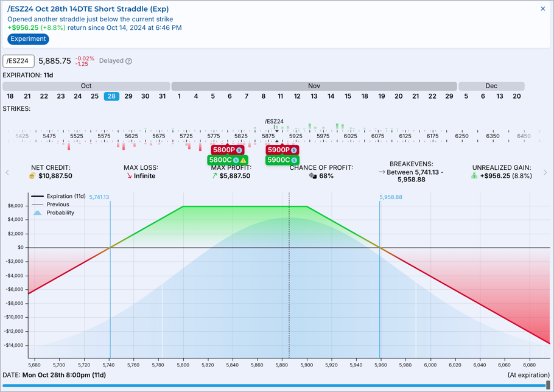Select Oct 28 expiration date

111,96
